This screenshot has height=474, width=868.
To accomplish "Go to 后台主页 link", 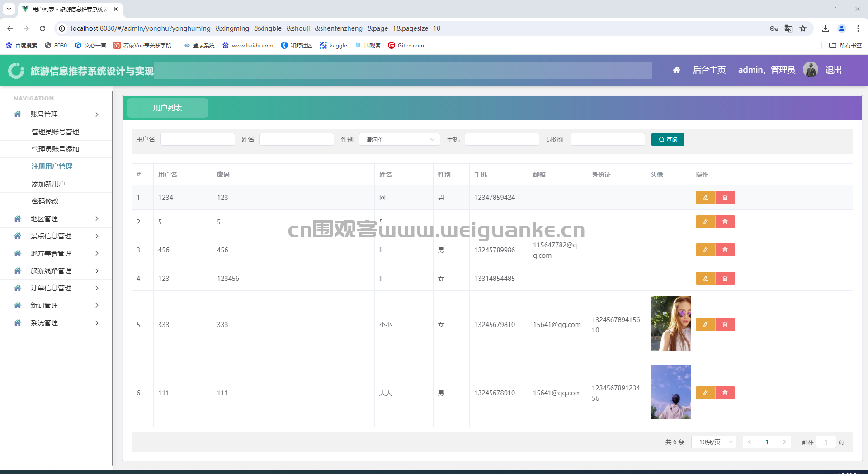I will [709, 70].
